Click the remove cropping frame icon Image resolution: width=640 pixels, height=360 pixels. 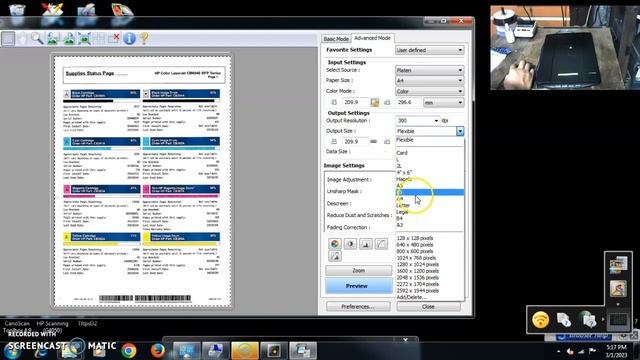(114, 38)
